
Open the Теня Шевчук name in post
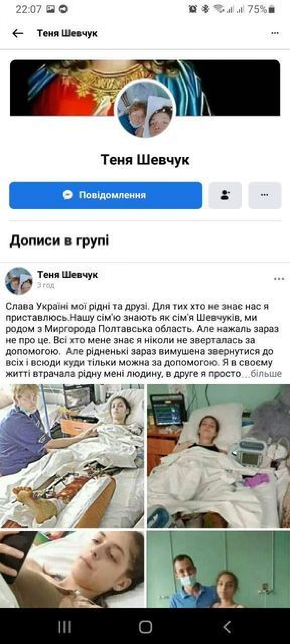coord(67,275)
